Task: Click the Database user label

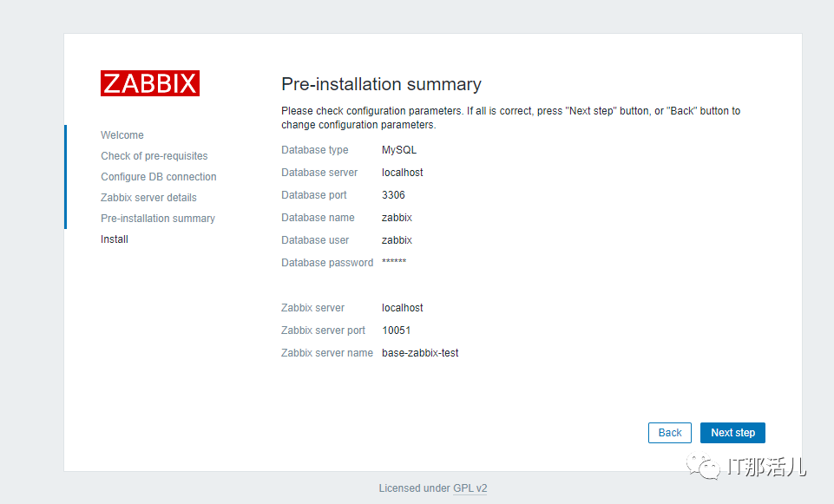Action: pyautogui.click(x=315, y=240)
